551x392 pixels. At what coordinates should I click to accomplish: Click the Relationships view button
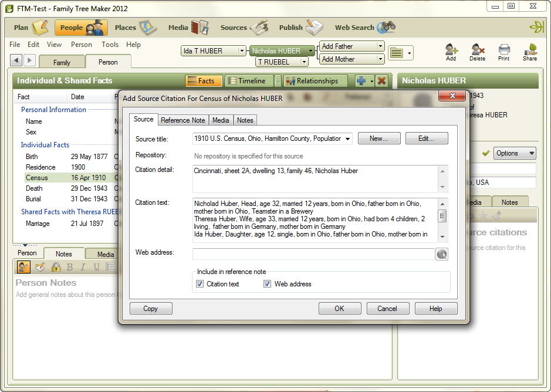click(316, 81)
